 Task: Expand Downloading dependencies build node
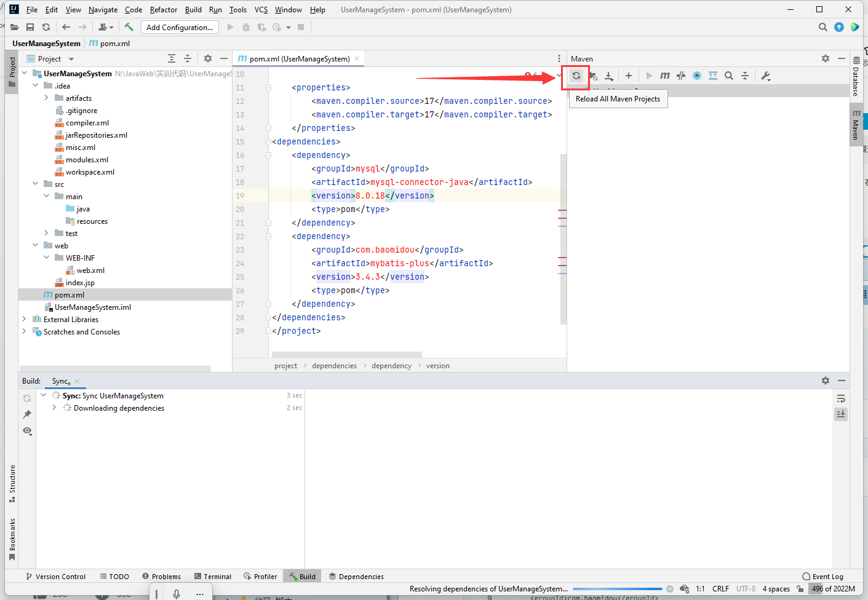(x=54, y=408)
